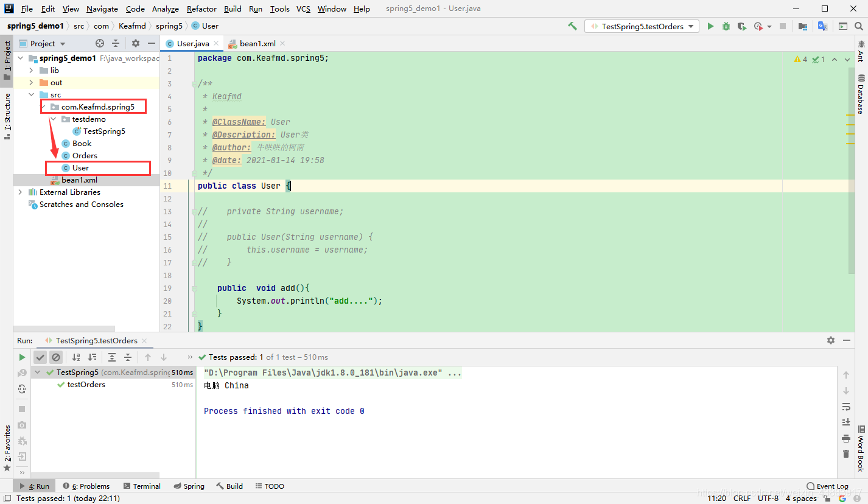The height and width of the screenshot is (504, 868).
Task: Select the Orders class in Project tree
Action: click(x=85, y=156)
